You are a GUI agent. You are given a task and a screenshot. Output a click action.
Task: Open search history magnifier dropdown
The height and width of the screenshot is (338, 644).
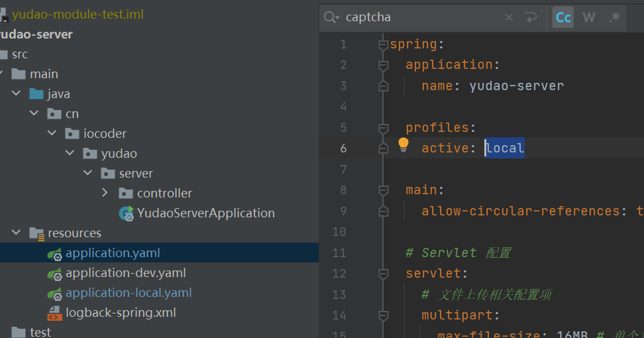[333, 17]
